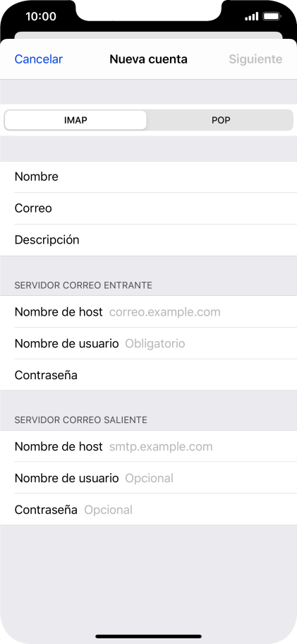Viewport: 297px width, 644px height.
Task: Tap Servidor Correo Saliente header
Action: click(81, 419)
